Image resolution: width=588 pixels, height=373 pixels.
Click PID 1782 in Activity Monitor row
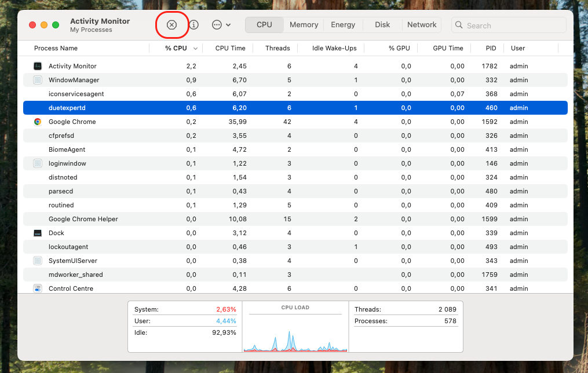490,66
